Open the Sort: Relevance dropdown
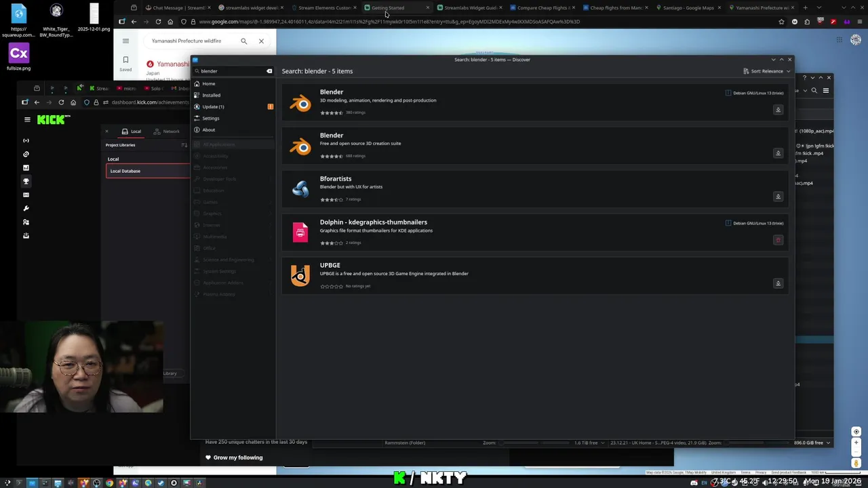This screenshot has width=868, height=488. click(767, 71)
